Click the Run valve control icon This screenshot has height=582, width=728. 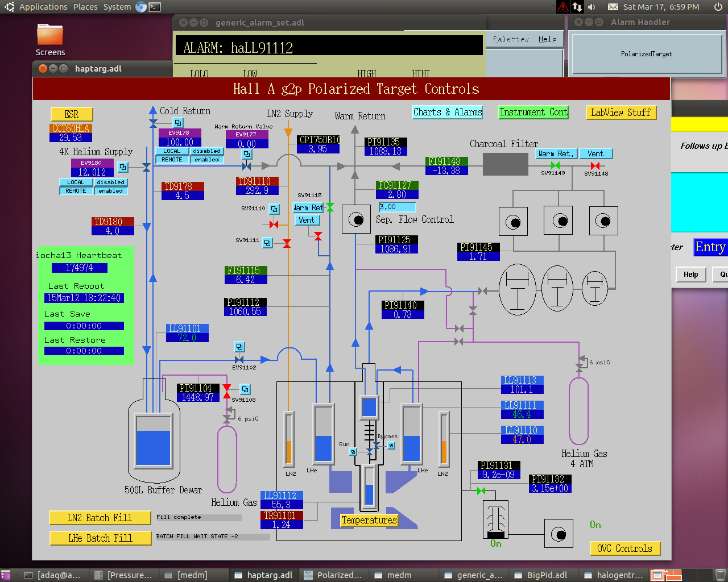tap(353, 452)
